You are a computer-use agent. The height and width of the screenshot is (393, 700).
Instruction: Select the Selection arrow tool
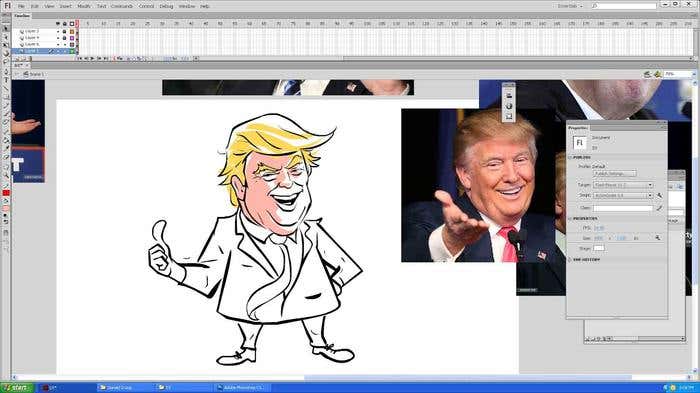click(6, 29)
